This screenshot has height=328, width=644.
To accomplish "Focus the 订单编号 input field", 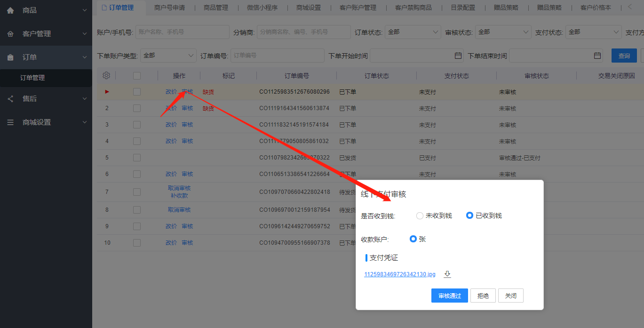I will click(278, 56).
